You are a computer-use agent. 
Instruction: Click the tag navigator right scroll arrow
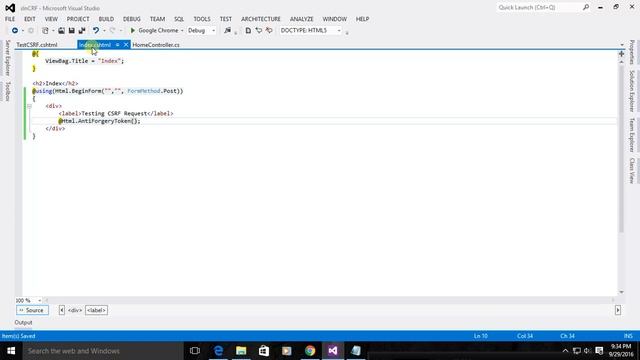pos(618,310)
